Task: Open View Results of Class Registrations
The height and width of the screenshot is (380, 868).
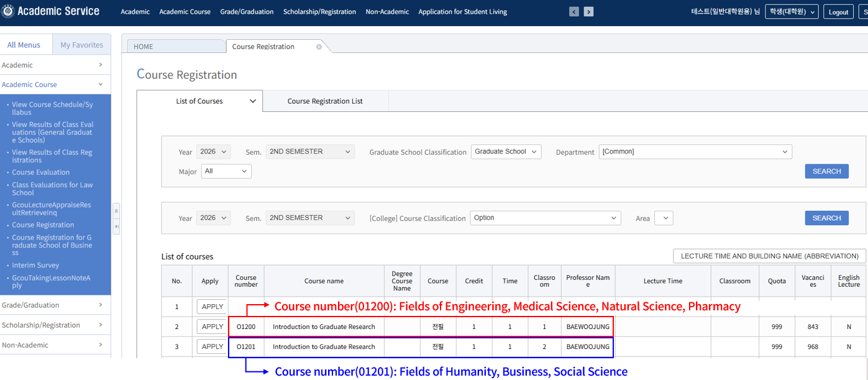Action: [x=52, y=156]
